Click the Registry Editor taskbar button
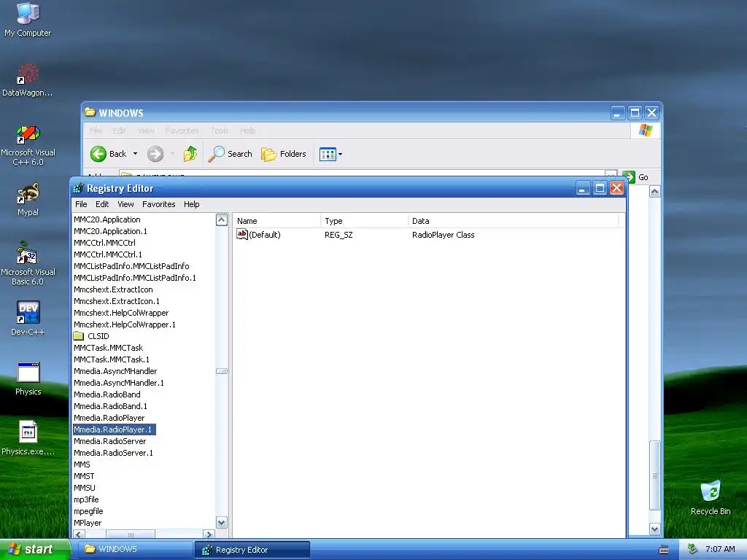 pyautogui.click(x=252, y=550)
